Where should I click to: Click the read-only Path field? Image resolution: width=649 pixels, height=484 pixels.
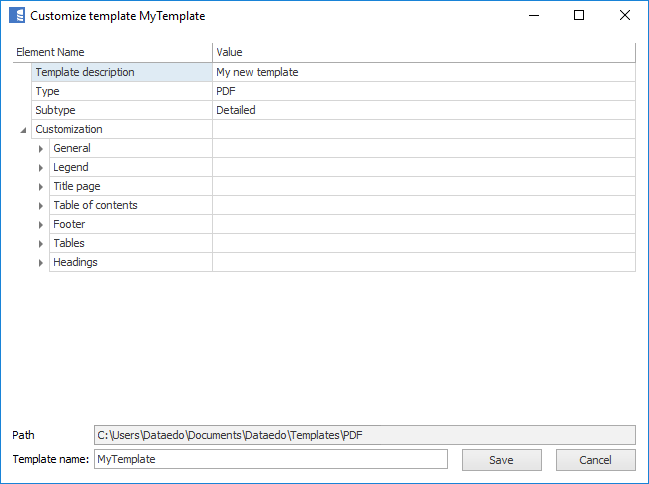(x=364, y=435)
